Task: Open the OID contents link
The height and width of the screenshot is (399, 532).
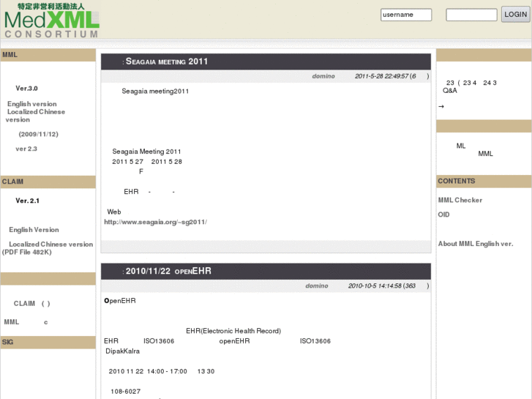Action: coord(443,215)
